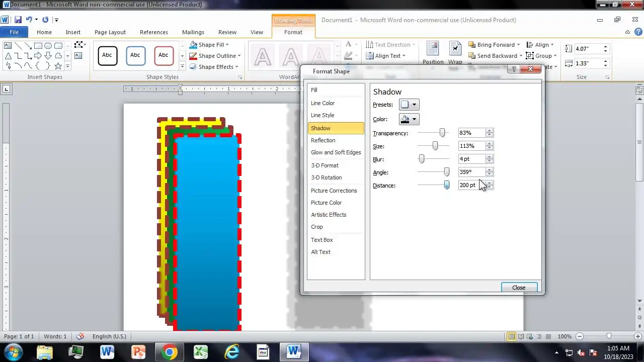Image resolution: width=644 pixels, height=362 pixels.
Task: Pick the 5-point Star shape
Action: (58, 66)
